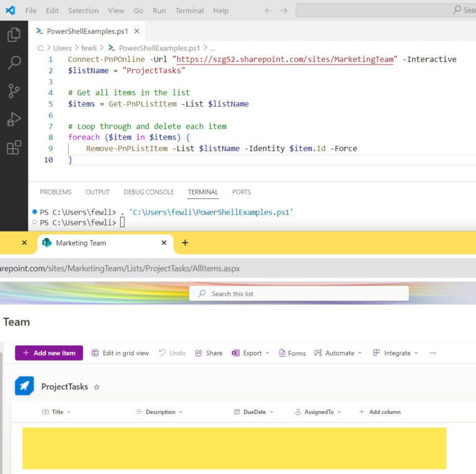Switch to the PORTS panel tab
This screenshot has height=474, width=476.
pos(241,192)
